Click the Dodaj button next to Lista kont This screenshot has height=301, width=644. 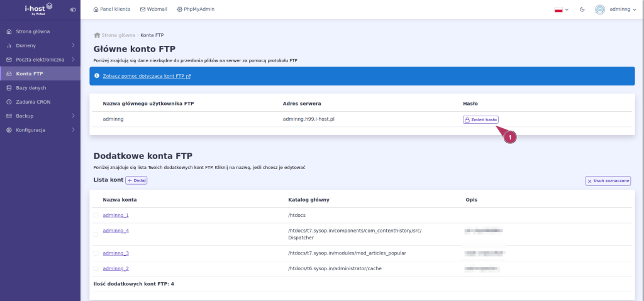[x=136, y=180]
